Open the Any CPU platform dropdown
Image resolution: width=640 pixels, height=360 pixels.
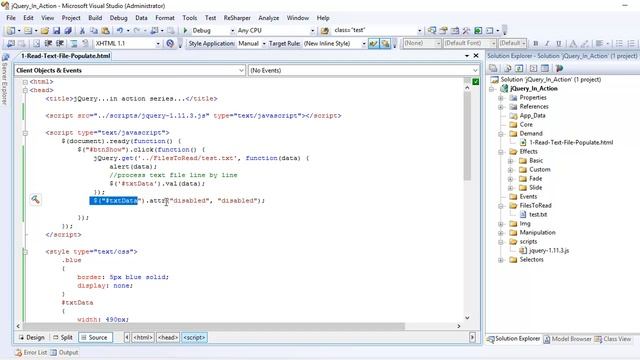[x=313, y=31]
